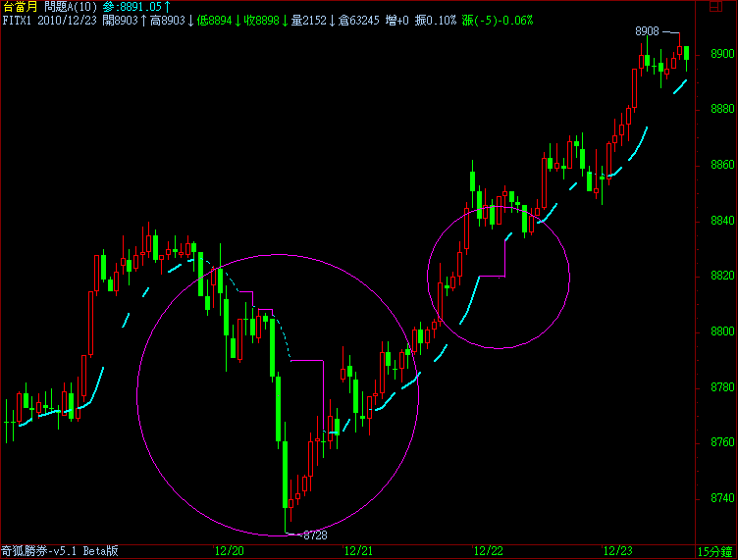The image size is (738, 560).
Task: Click the 12/22 date axis label
Action: (x=489, y=551)
